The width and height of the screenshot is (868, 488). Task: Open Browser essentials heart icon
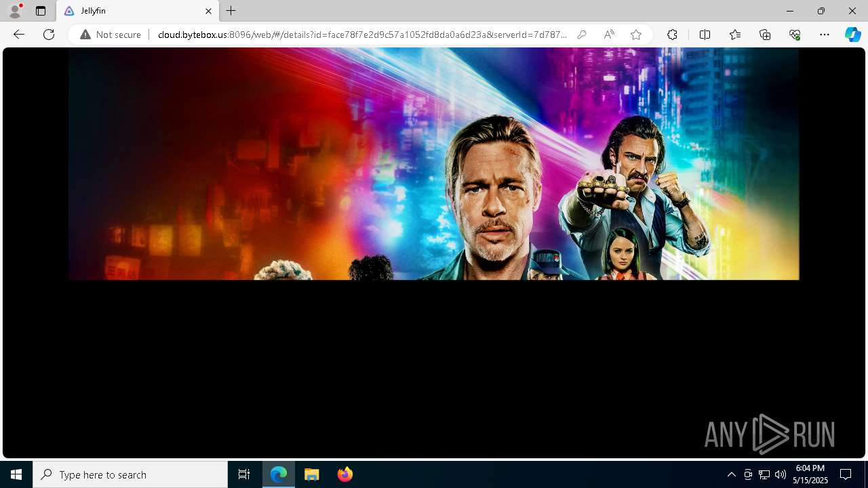point(795,35)
